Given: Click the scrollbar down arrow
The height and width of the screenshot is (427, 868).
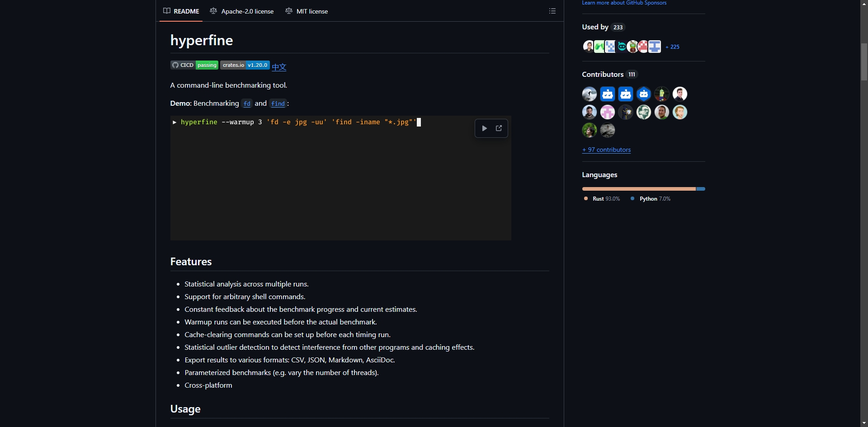Looking at the screenshot, I should (864, 423).
